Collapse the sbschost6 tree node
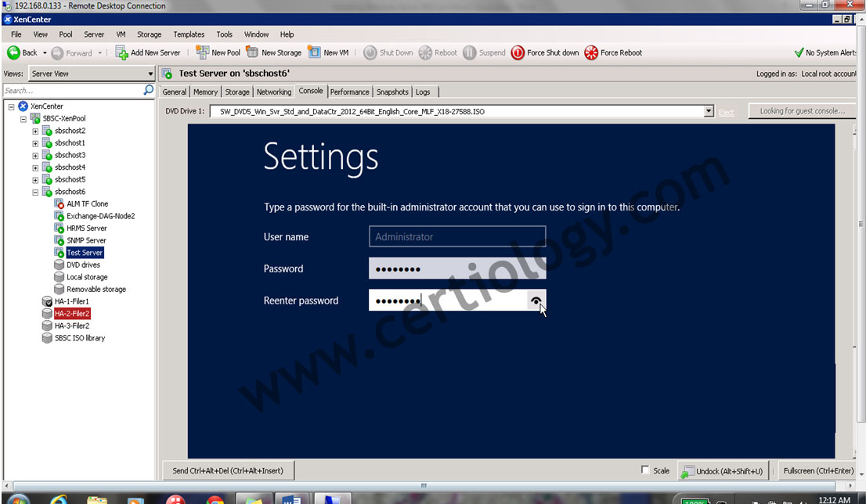The height and width of the screenshot is (504, 866). [35, 192]
